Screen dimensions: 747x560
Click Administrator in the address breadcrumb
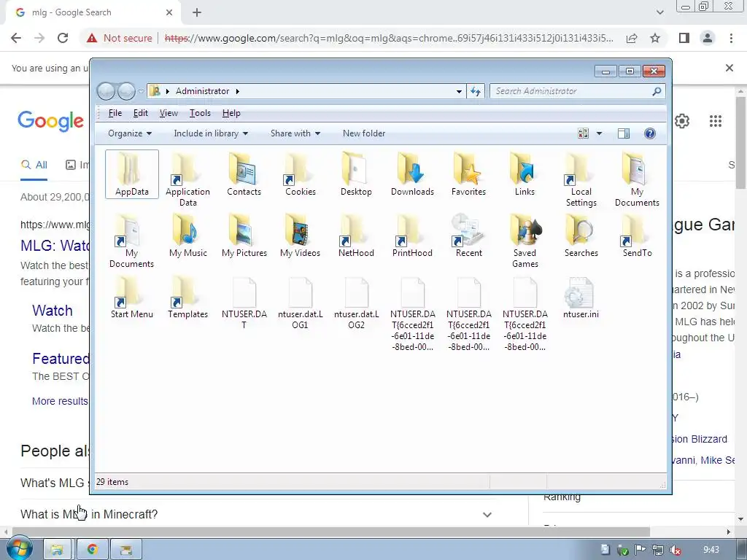(203, 91)
